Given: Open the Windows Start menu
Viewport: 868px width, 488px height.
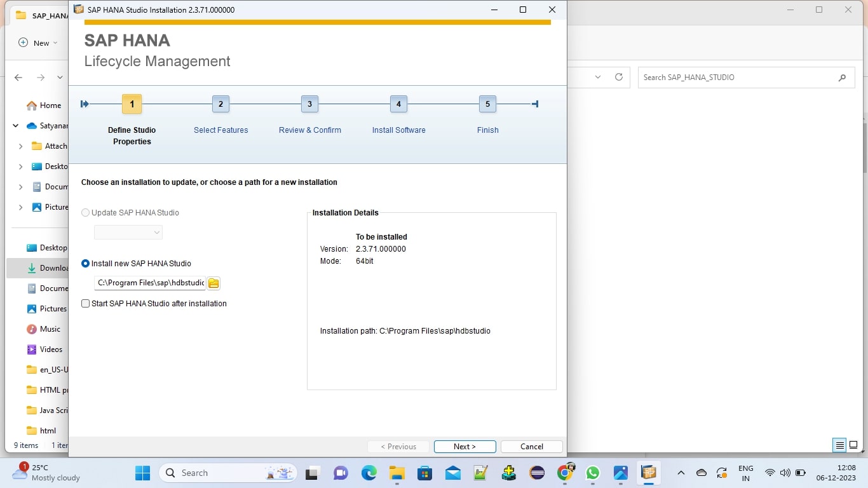Looking at the screenshot, I should 142,473.
